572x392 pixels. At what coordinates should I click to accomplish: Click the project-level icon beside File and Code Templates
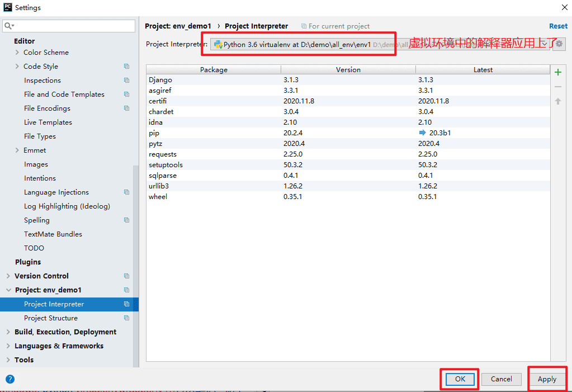126,94
